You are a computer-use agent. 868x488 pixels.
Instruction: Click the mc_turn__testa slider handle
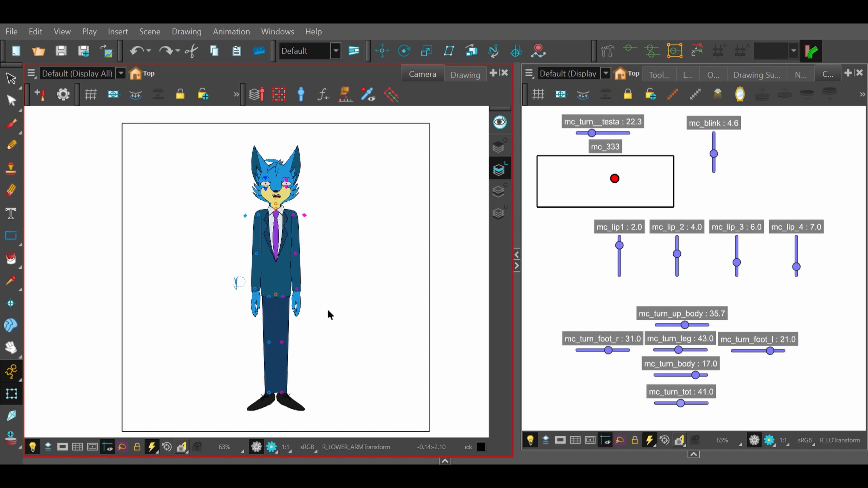point(592,133)
